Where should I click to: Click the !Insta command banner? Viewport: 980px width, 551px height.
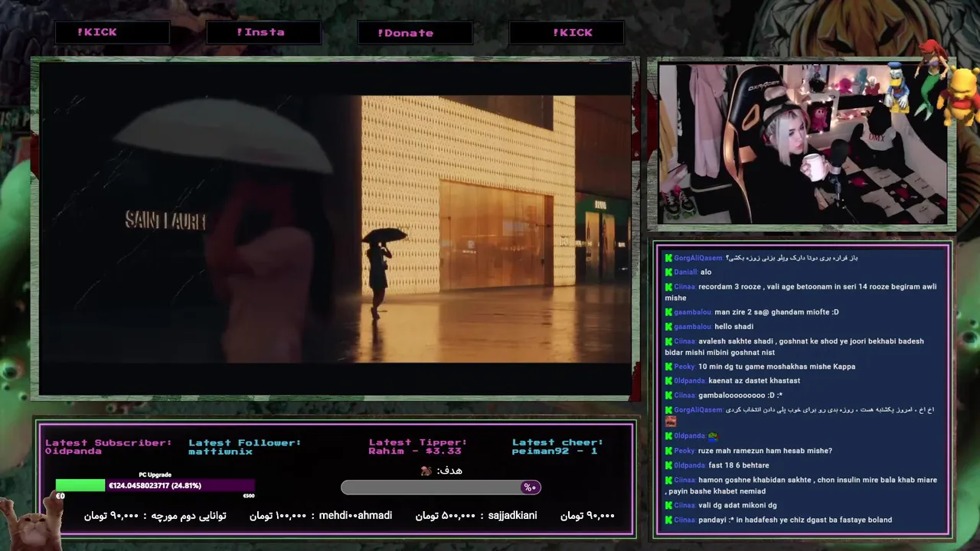click(264, 32)
